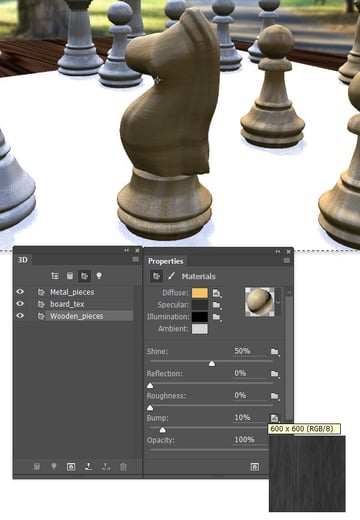
Task: Add new light from 3D panel footer
Action: pyautogui.click(x=54, y=466)
